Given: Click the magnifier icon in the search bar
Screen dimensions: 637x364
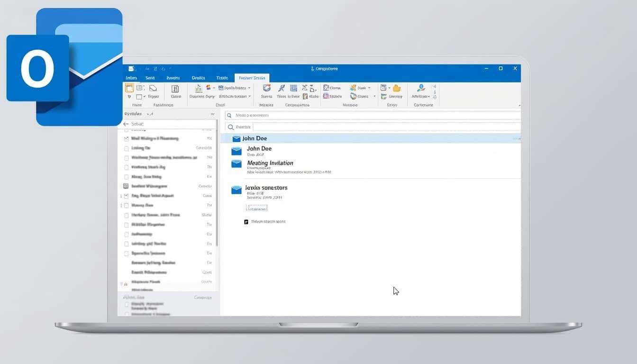Looking at the screenshot, I should point(229,115).
